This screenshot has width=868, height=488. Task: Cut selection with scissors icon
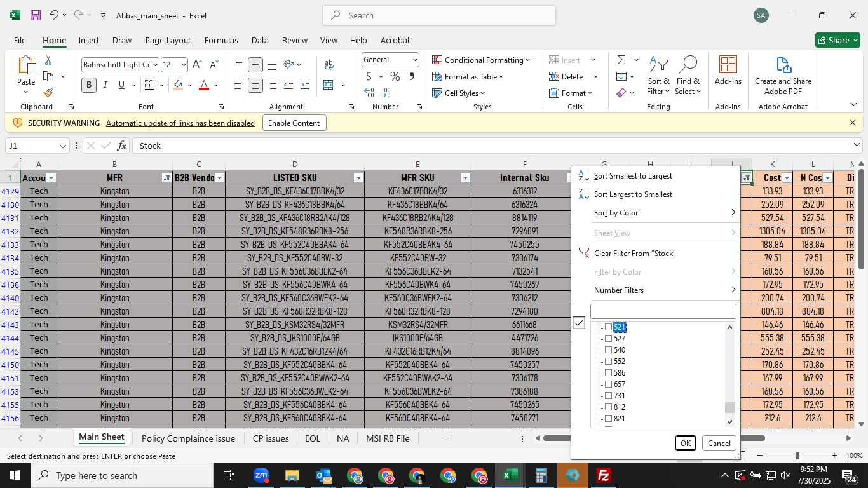point(48,60)
